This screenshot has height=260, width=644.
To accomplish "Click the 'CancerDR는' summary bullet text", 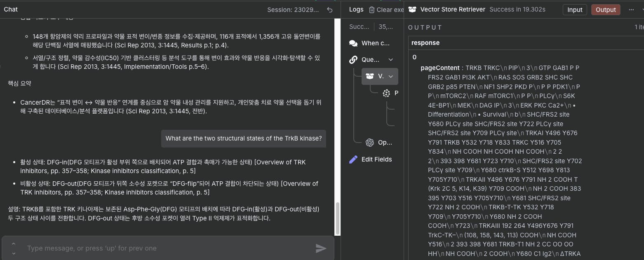I will [171, 107].
